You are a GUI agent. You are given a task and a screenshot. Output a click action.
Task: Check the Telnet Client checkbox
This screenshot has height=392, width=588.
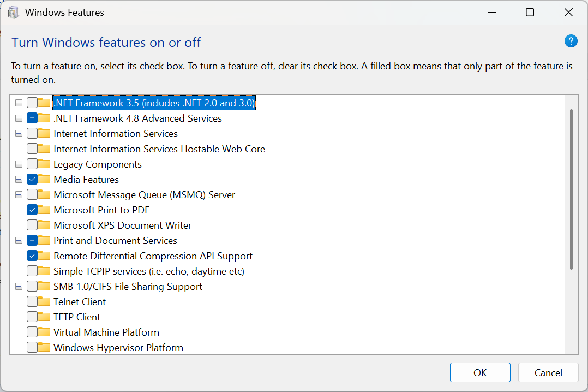33,301
